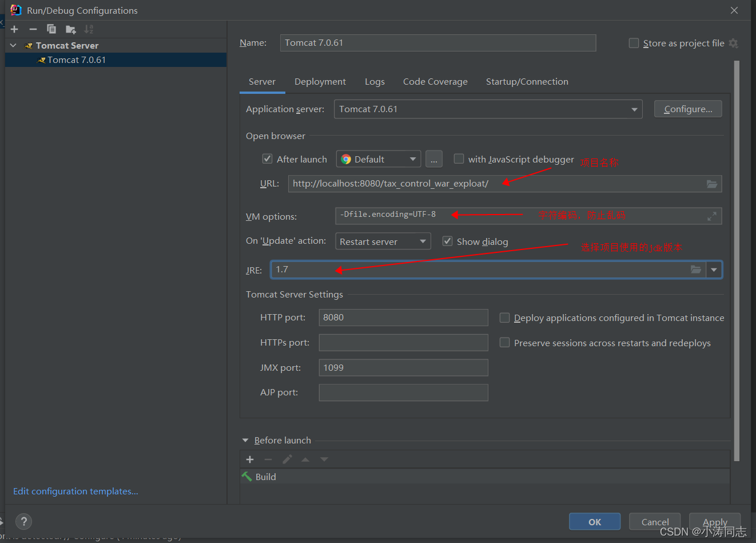Click the Configure... button
The height and width of the screenshot is (543, 756).
click(x=688, y=109)
